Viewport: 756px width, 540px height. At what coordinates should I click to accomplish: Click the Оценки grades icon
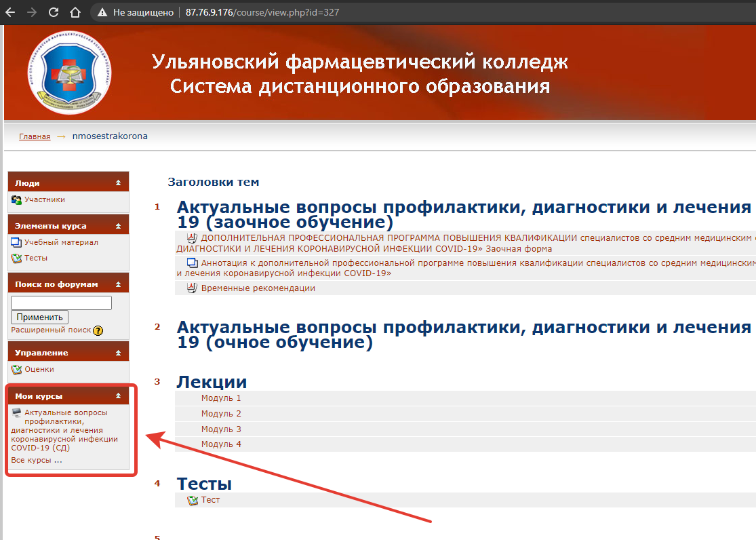coord(17,370)
